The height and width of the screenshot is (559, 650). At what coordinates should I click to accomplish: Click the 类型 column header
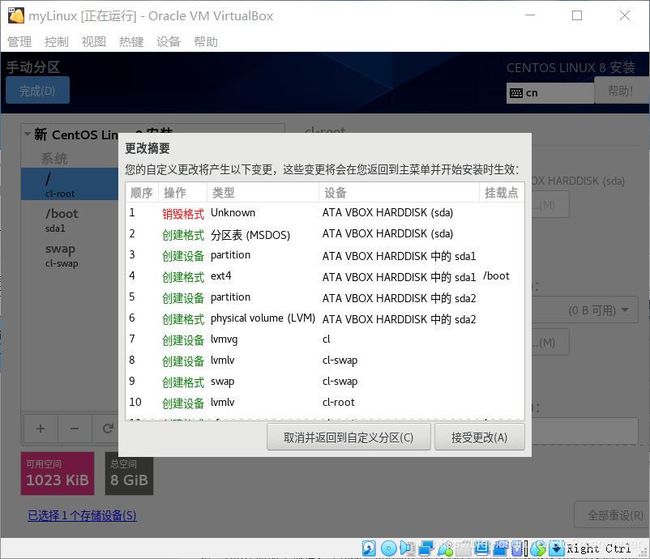point(262,192)
